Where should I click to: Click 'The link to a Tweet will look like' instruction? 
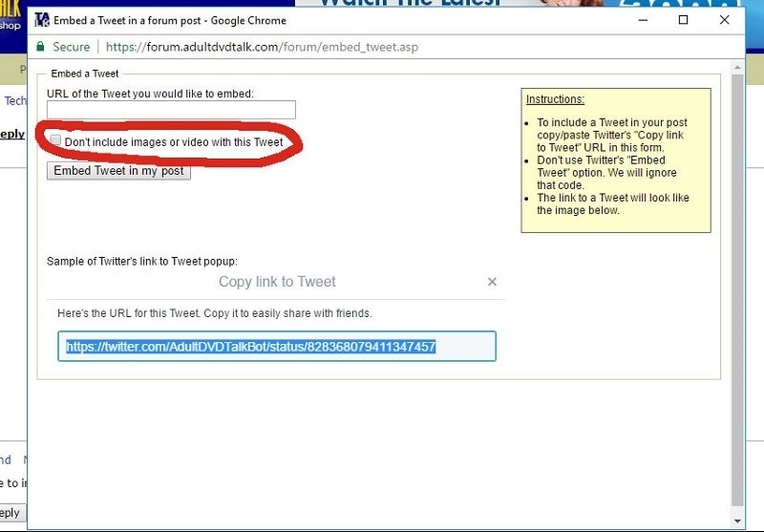613,204
